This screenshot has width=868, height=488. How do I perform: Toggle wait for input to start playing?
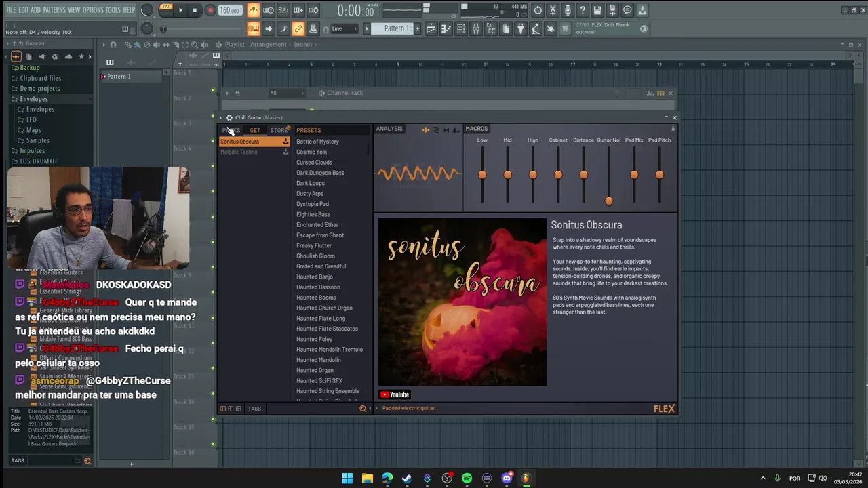[269, 10]
